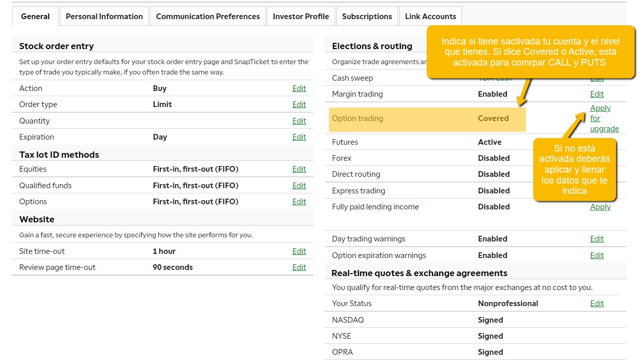Edit the order Expiration setting
Image resolution: width=644 pixels, height=363 pixels.
(299, 137)
